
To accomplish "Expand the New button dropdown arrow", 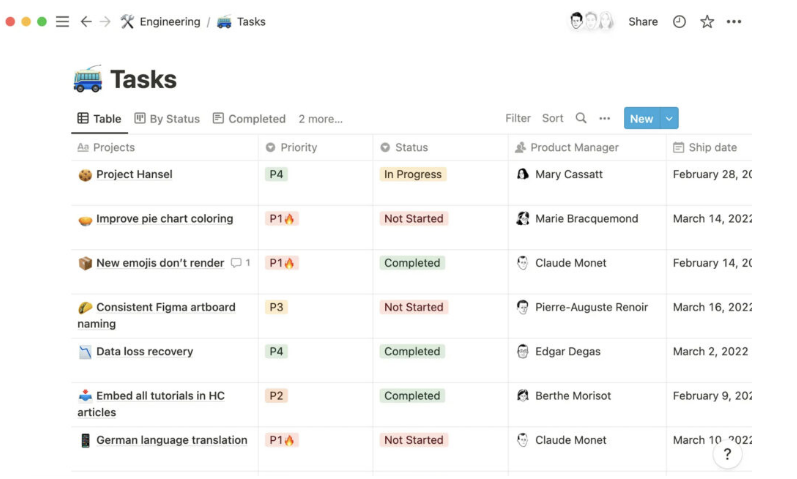I will tap(669, 118).
